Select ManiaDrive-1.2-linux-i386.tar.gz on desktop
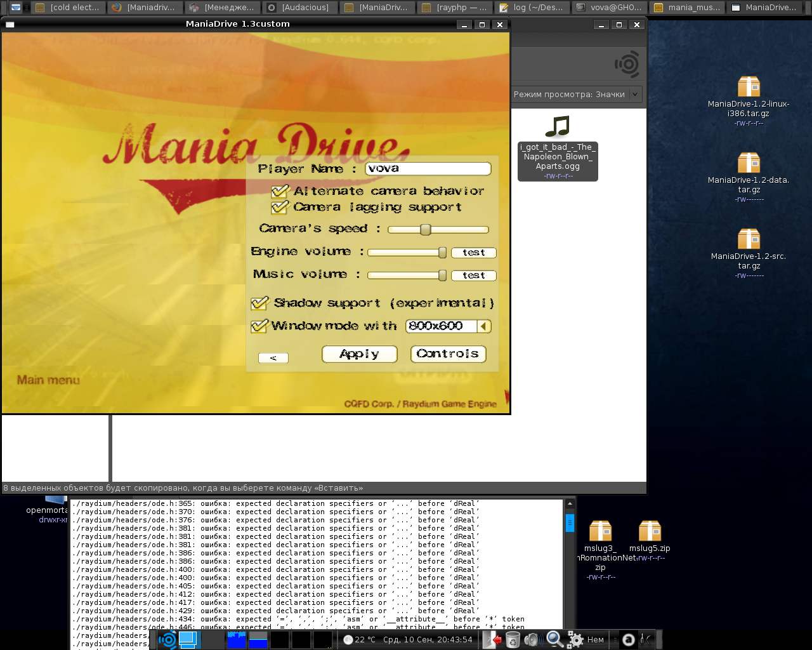812x650 pixels. tap(749, 100)
